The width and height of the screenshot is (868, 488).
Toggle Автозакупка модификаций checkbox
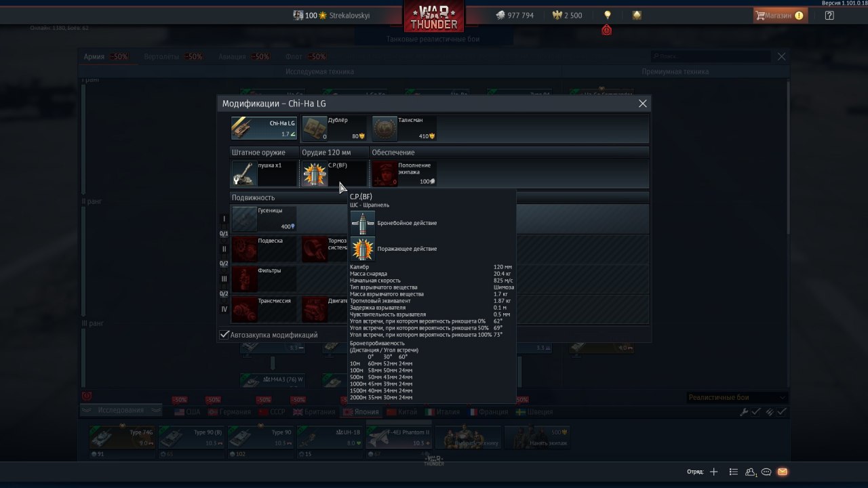224,335
